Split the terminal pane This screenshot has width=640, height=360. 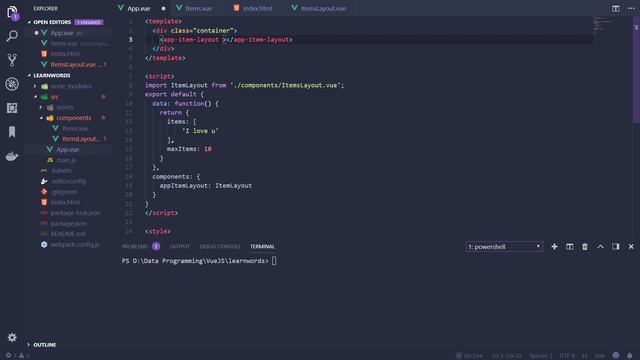coord(569,247)
